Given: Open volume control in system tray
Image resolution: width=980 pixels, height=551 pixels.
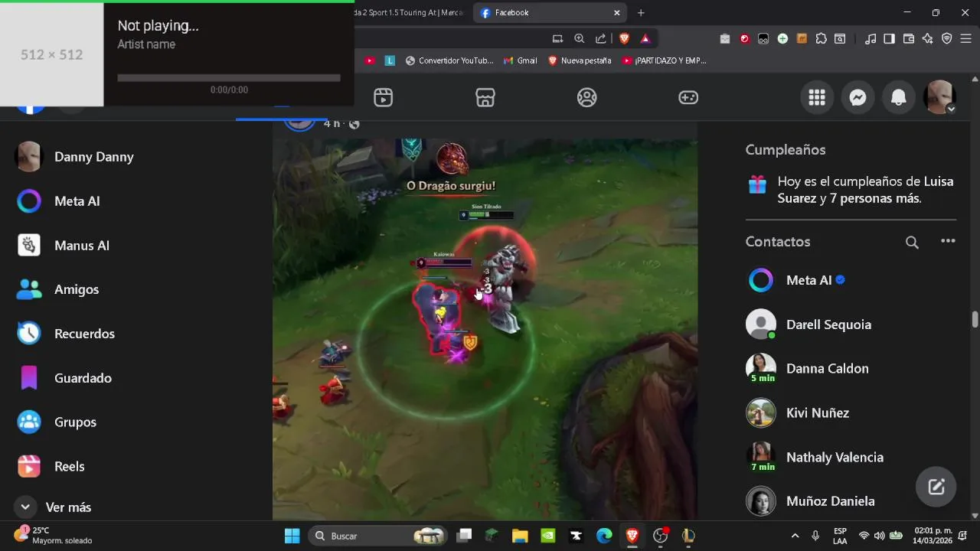Looking at the screenshot, I should tap(879, 536).
